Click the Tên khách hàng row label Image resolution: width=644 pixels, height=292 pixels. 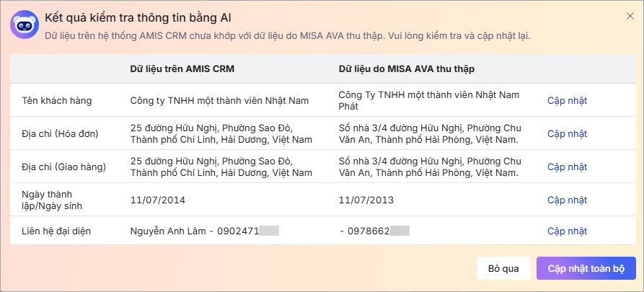(57, 101)
